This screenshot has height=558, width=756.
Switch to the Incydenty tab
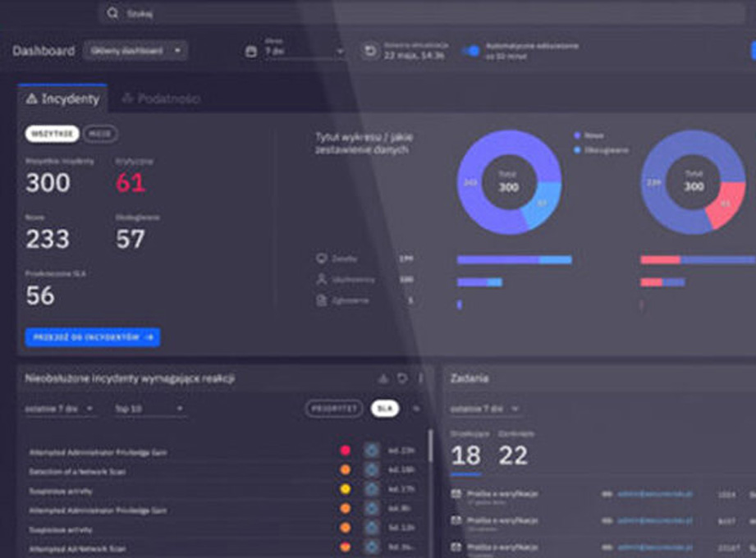[62, 98]
